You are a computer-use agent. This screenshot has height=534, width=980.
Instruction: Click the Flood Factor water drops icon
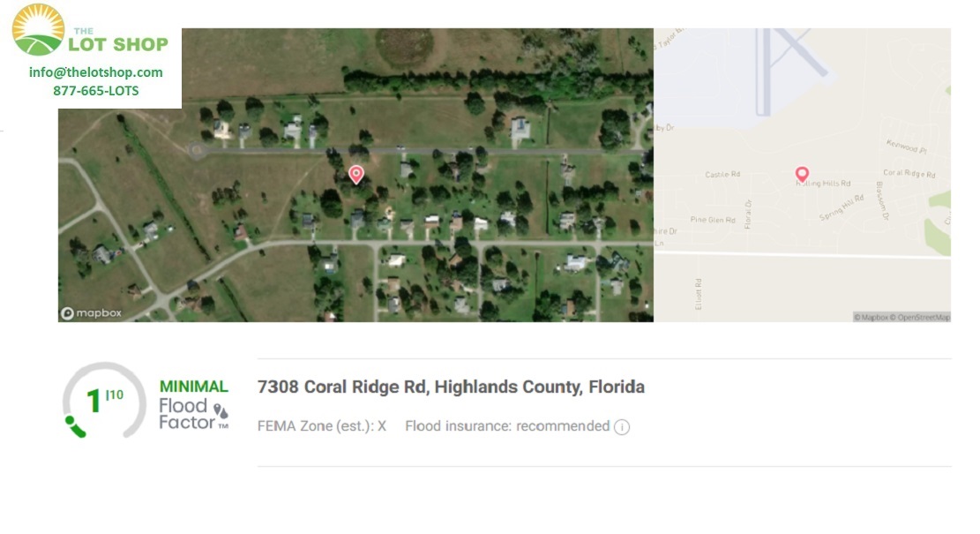coord(221,410)
